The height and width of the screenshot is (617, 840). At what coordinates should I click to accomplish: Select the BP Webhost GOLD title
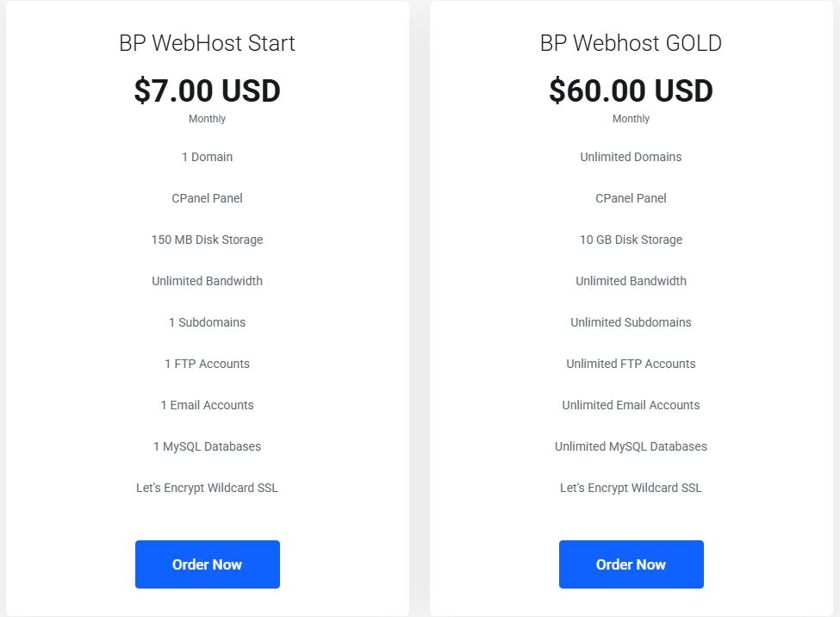tap(631, 43)
